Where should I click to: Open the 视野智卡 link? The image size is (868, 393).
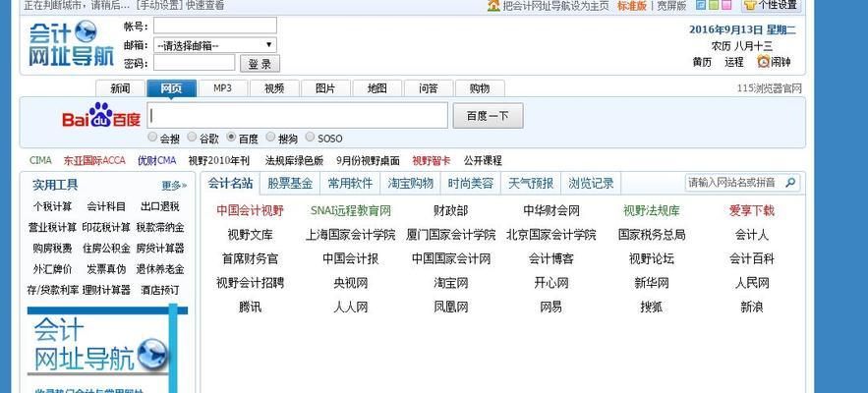coord(432,160)
